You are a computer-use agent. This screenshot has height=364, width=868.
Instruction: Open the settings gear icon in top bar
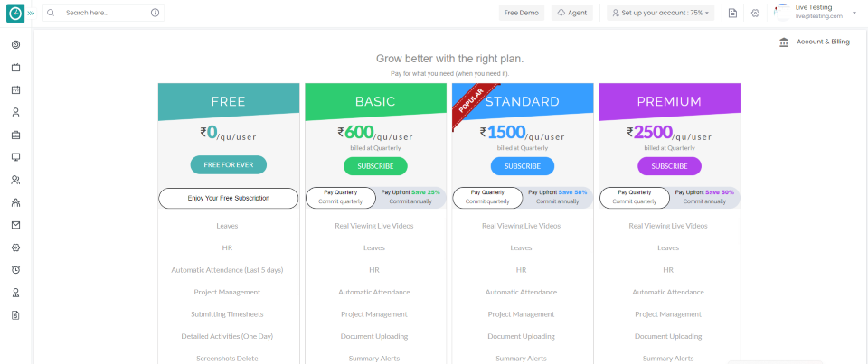coord(755,13)
